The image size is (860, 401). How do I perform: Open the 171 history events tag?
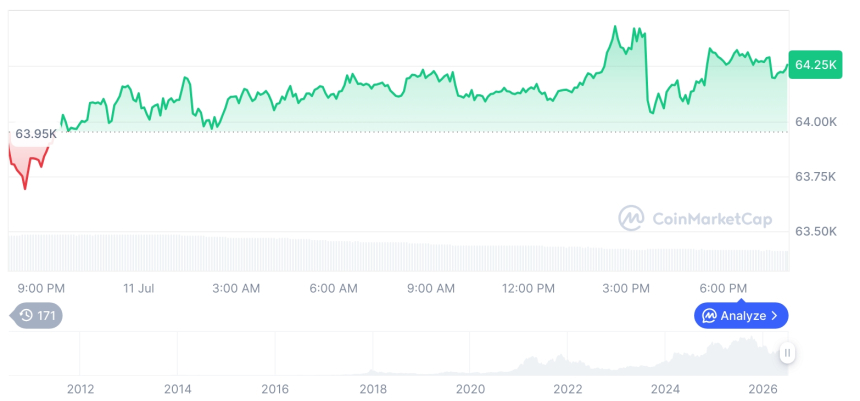click(x=37, y=315)
